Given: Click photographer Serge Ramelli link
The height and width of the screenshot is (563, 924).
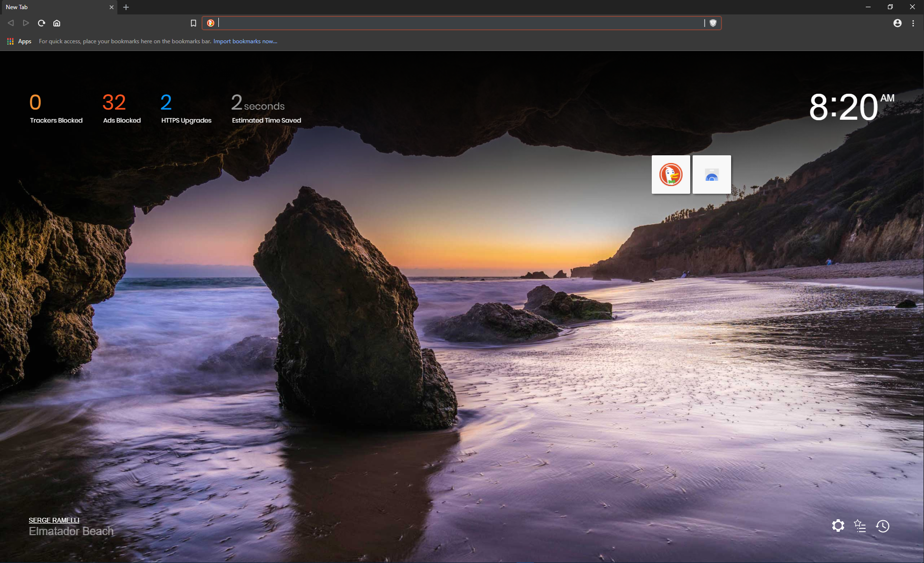Looking at the screenshot, I should click(54, 520).
